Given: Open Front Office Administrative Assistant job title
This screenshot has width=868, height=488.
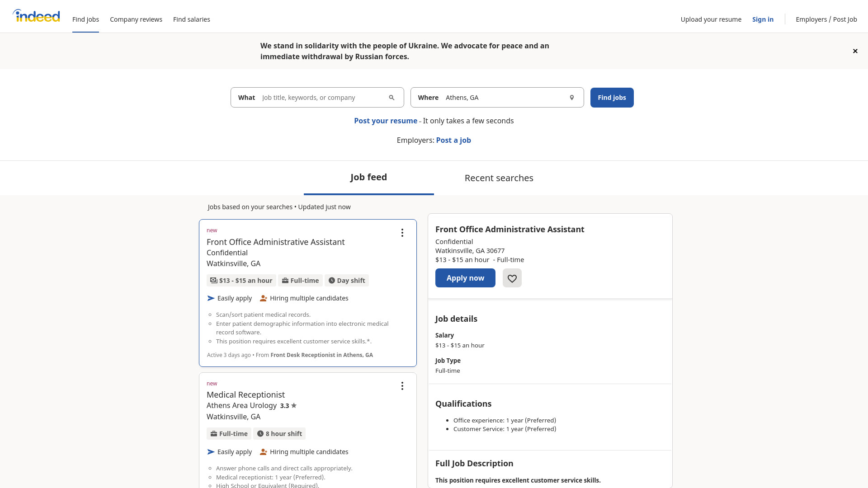Looking at the screenshot, I should [x=276, y=242].
